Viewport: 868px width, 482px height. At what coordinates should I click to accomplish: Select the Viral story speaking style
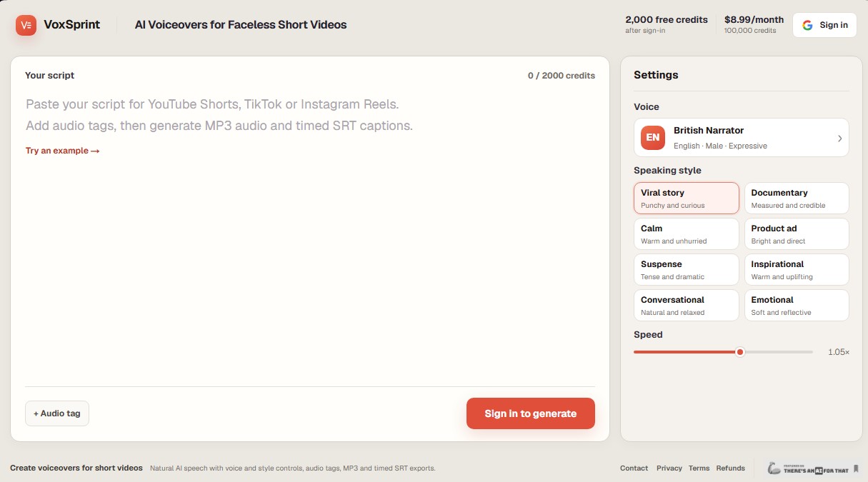tap(686, 198)
